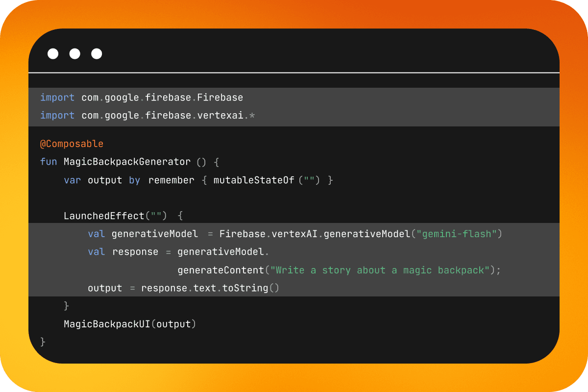The width and height of the screenshot is (588, 392).
Task: Select the "Write a story about a magic backpack" string
Action: point(381,270)
